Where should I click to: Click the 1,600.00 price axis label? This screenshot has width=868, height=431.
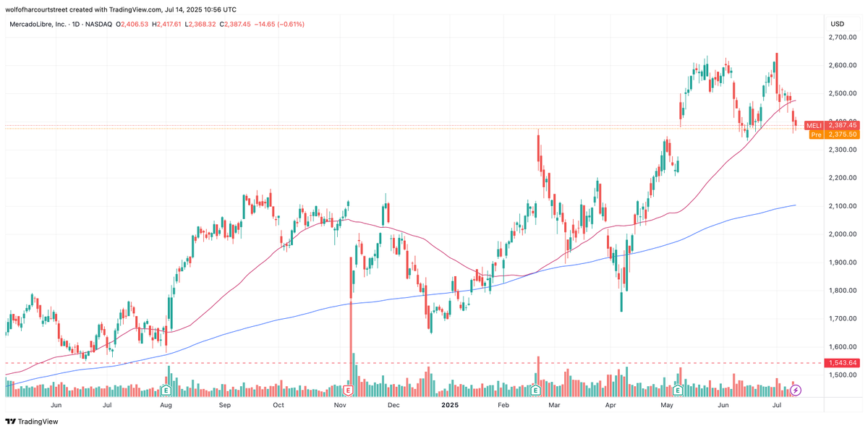tap(843, 347)
